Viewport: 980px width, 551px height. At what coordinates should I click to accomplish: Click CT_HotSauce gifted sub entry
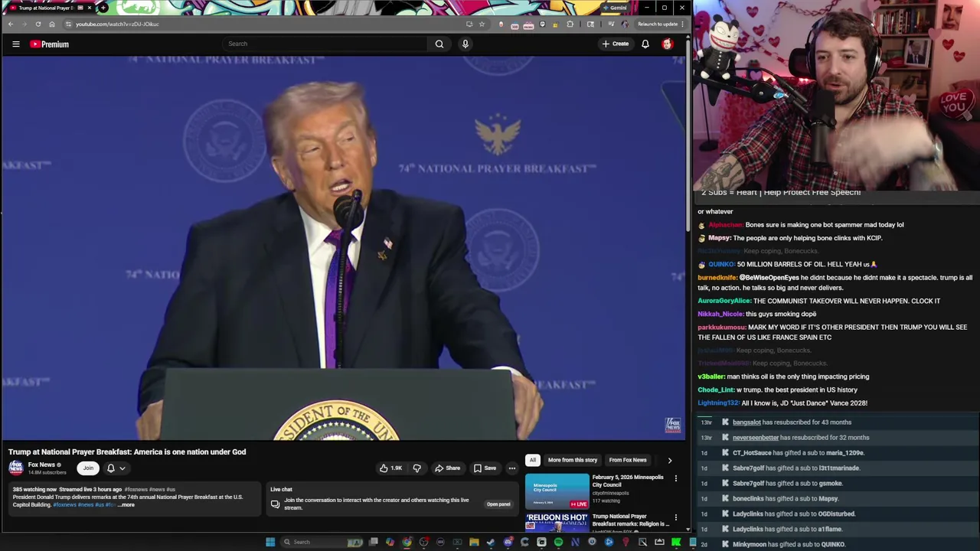799,453
